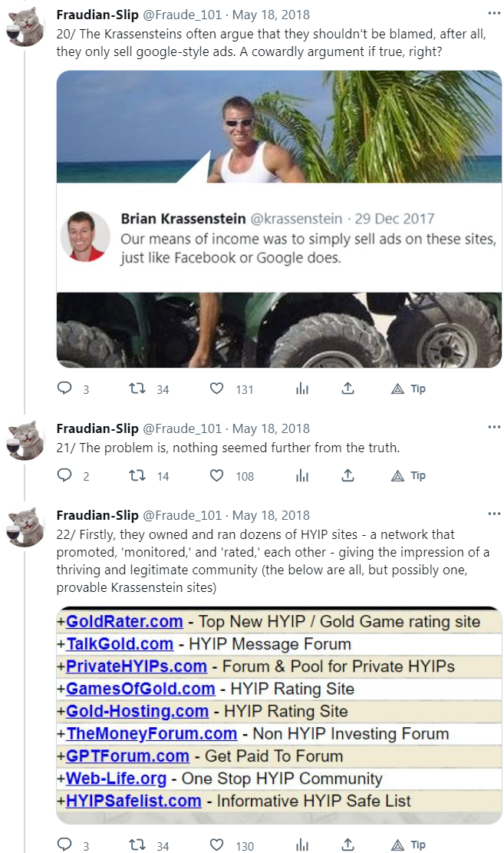
Task: Open the May 18, 2018 date on tweet 21/
Action: point(271,428)
